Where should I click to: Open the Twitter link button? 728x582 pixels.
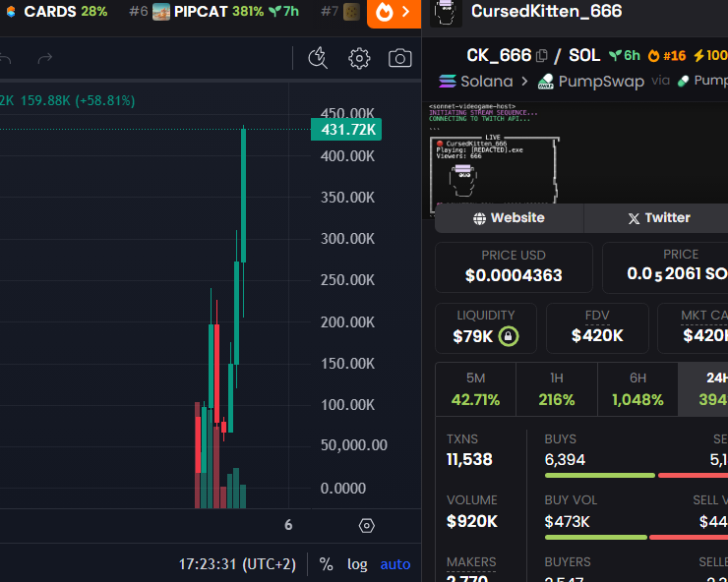tap(656, 217)
